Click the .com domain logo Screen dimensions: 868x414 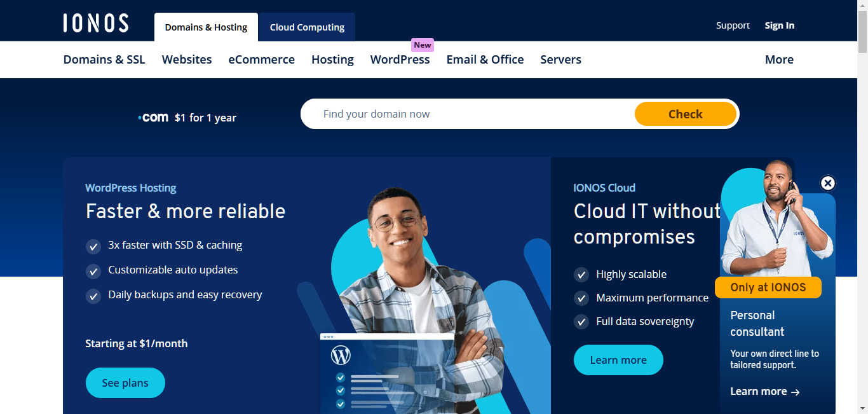pyautogui.click(x=153, y=118)
